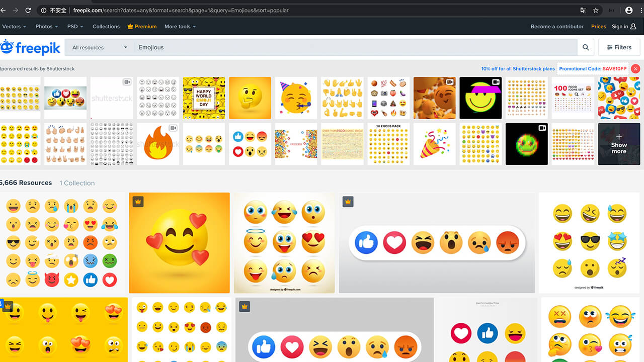Click the Sign in link
This screenshot has width=644, height=362.
[x=623, y=26]
